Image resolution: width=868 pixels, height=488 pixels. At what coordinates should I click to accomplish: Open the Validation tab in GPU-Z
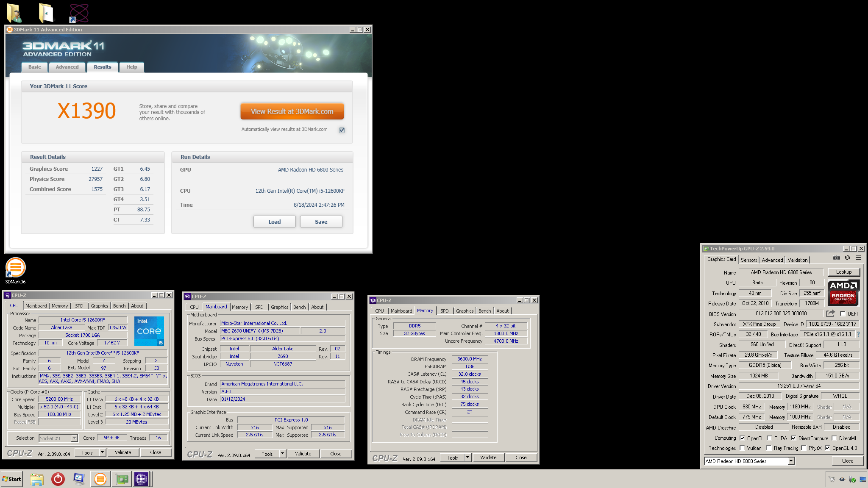798,260
